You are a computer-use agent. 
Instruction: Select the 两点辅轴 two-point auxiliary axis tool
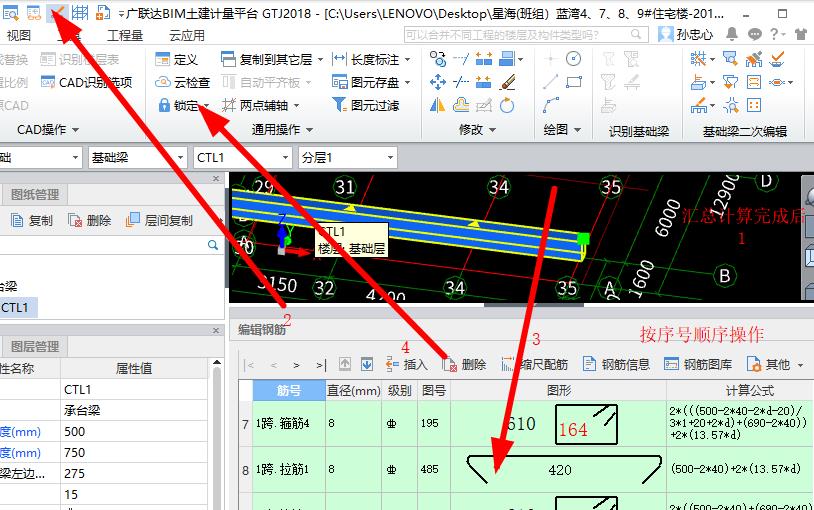point(255,105)
